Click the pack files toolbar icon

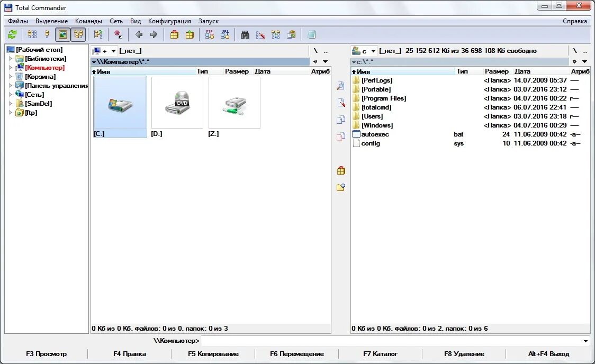click(x=174, y=34)
